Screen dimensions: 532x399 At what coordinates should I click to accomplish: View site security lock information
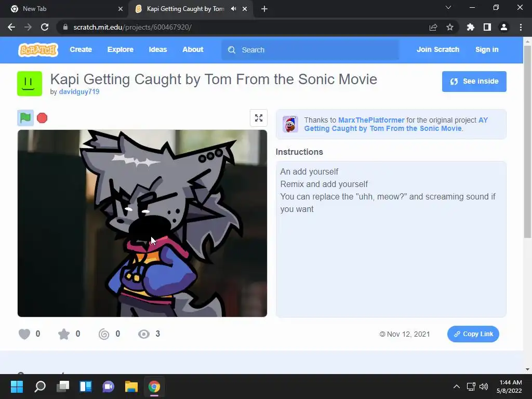(65, 27)
